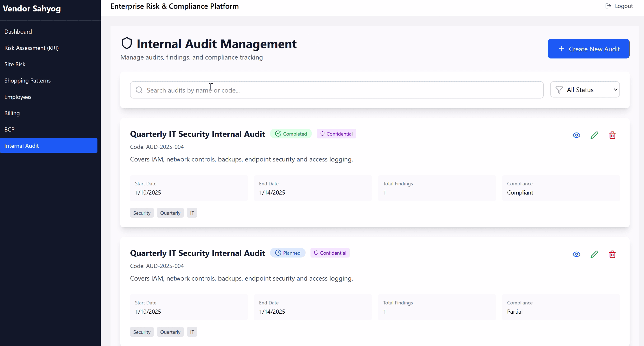Navigate to Risk Assessment (KRI) in sidebar
This screenshot has height=346, width=644.
coord(32,48)
